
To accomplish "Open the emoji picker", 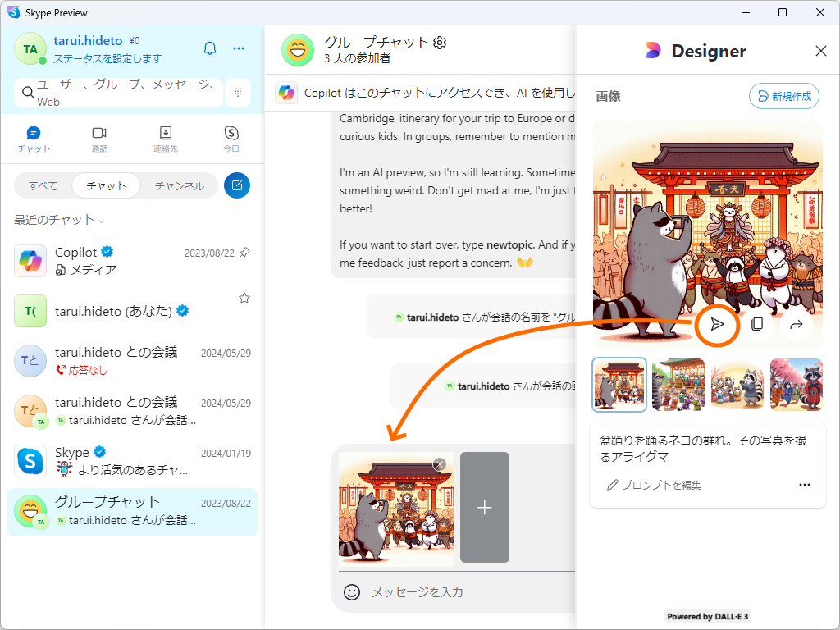I will click(351, 592).
